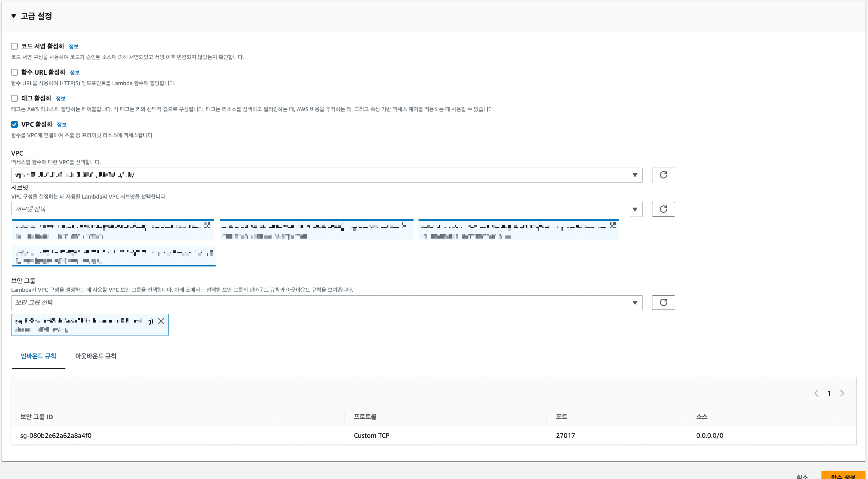Click the orange 함수 생성 button
The width and height of the screenshot is (868, 479).
click(843, 476)
